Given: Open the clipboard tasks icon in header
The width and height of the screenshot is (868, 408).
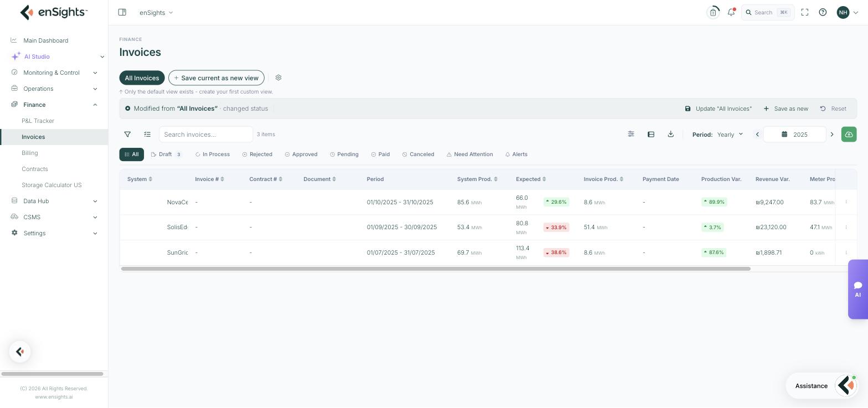Looking at the screenshot, I should coord(713,12).
